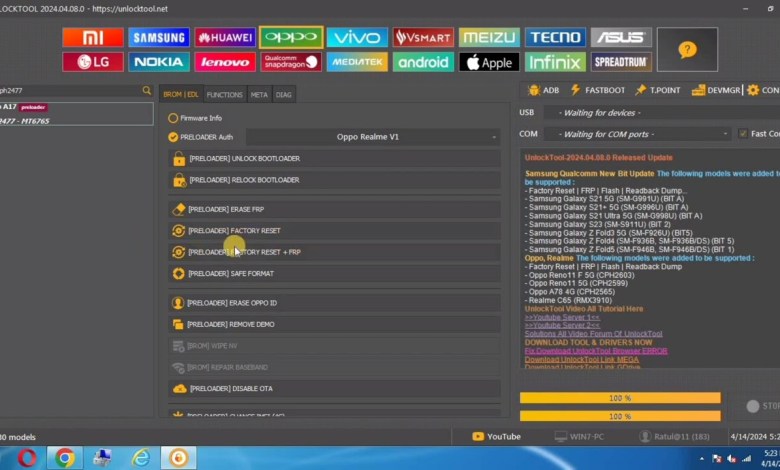This screenshot has width=780, height=470.
Task: Open the ADB tool
Action: pyautogui.click(x=543, y=90)
